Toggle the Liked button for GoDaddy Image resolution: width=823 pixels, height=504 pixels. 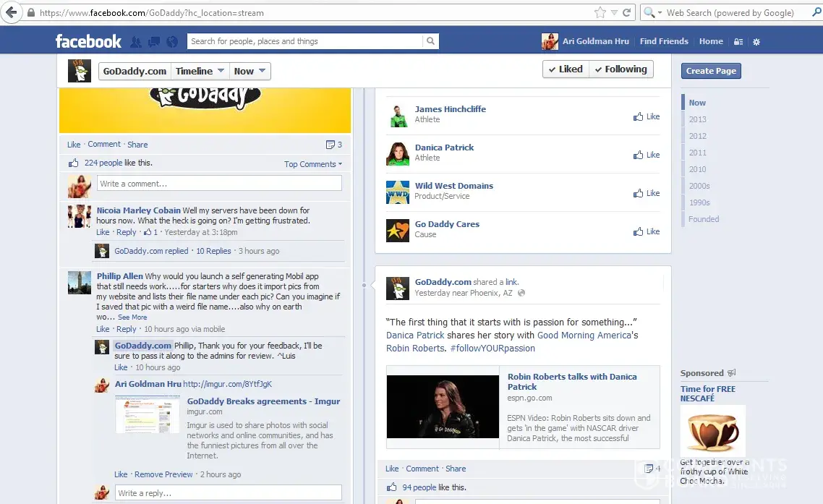(x=566, y=69)
